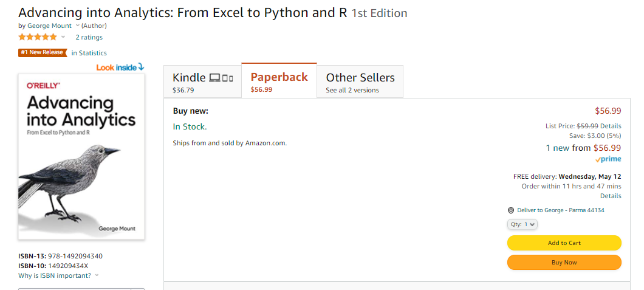Screen dimensions: 644x290
Task: Expand the star ratings breakdown chevron
Action: tap(63, 37)
